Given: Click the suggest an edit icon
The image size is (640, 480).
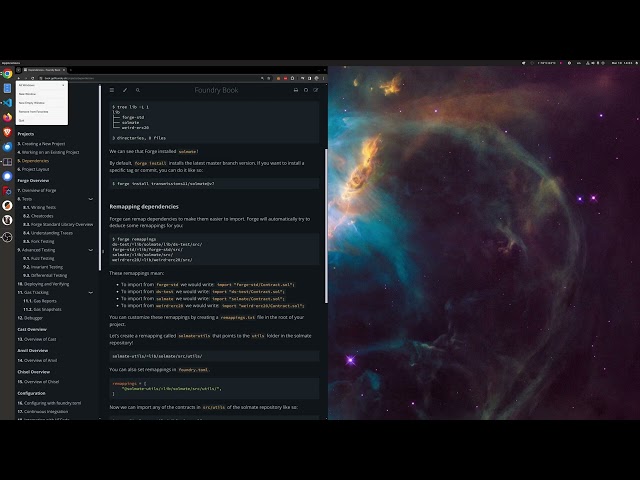Looking at the screenshot, I should [316, 90].
